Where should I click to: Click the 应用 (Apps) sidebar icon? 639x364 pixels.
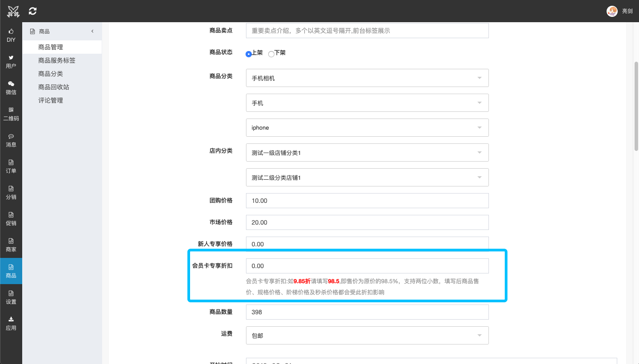tap(11, 323)
